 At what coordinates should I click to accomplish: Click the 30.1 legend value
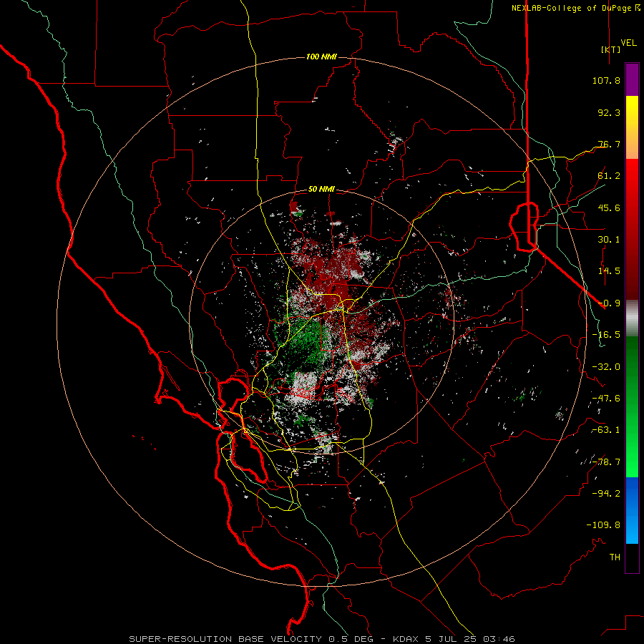click(609, 240)
